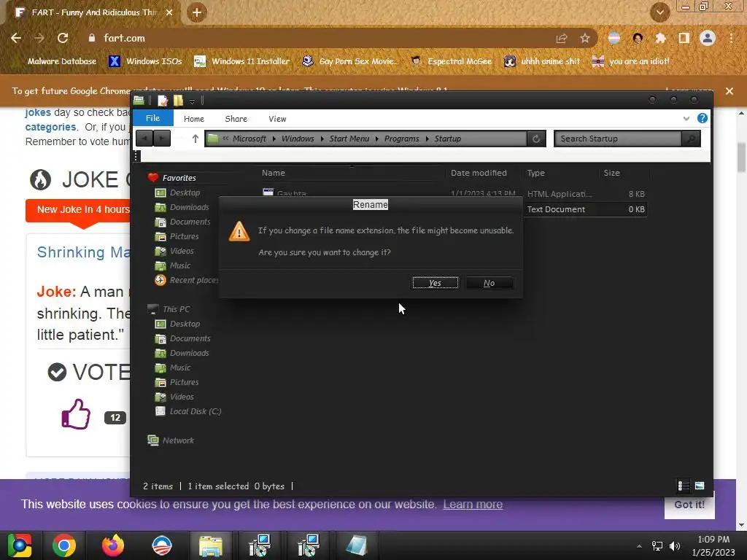Cancel rename by clicking No
The width and height of the screenshot is (747, 560).
[x=489, y=283]
